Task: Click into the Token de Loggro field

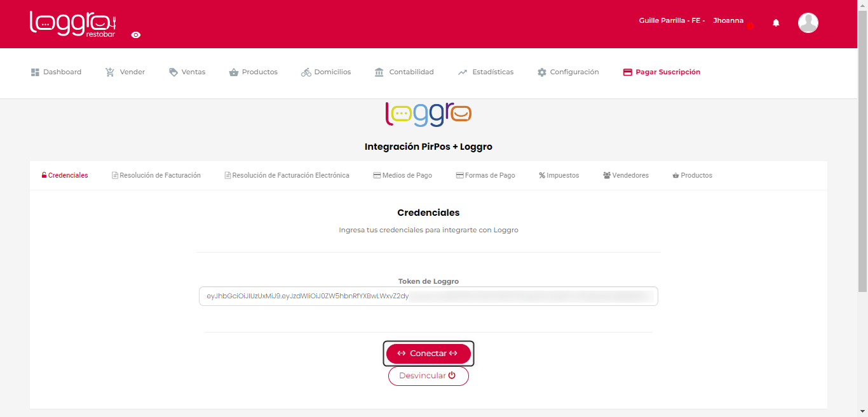Action: point(428,296)
